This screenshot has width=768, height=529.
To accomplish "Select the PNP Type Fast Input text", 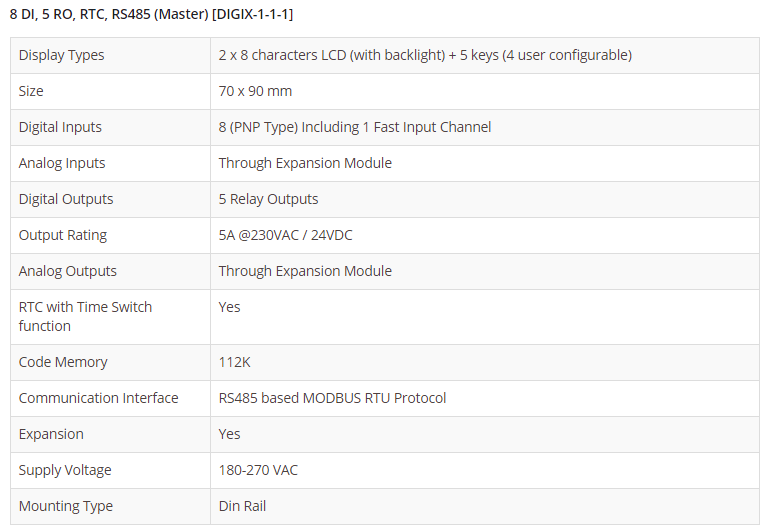I will point(355,127).
